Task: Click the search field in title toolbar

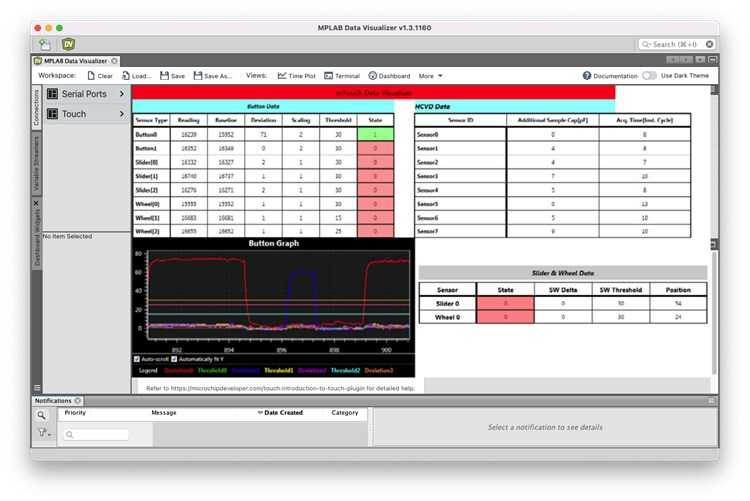Action: point(673,44)
